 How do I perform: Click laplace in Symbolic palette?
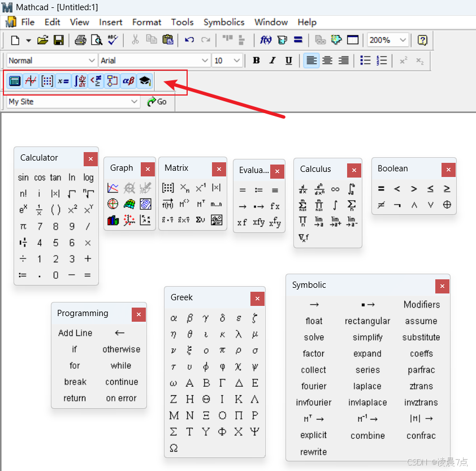[x=367, y=386]
